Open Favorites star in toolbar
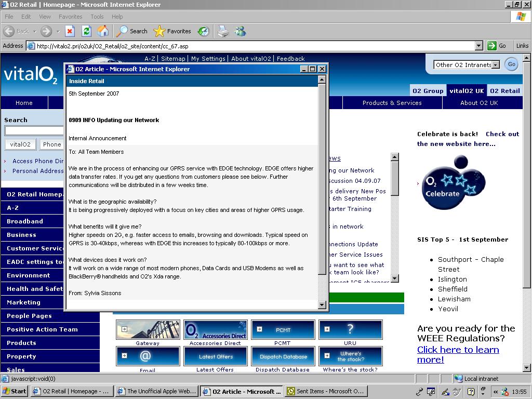This screenshot has width=532, height=399. [x=172, y=31]
